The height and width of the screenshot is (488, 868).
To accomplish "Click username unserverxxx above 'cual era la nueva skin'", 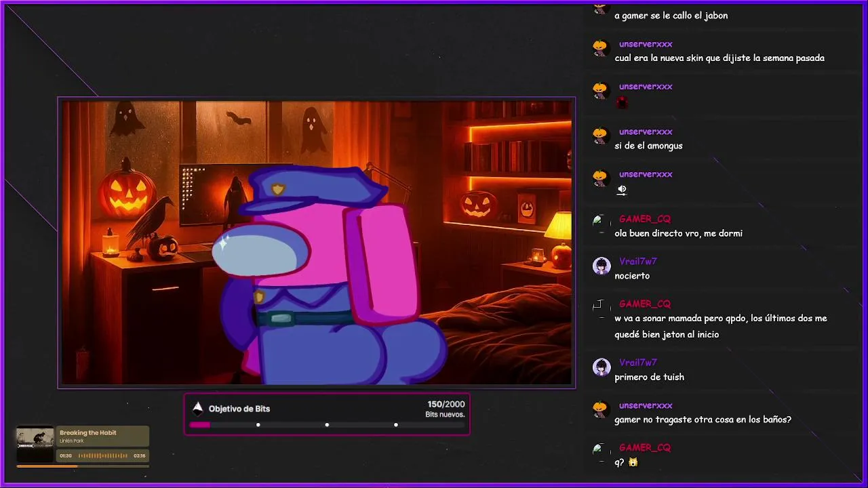I will click(646, 44).
